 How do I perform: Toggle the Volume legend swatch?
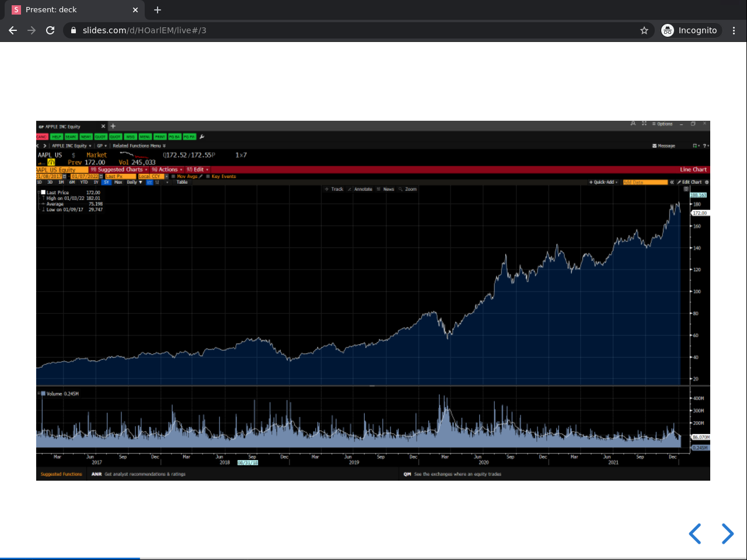pos(43,394)
